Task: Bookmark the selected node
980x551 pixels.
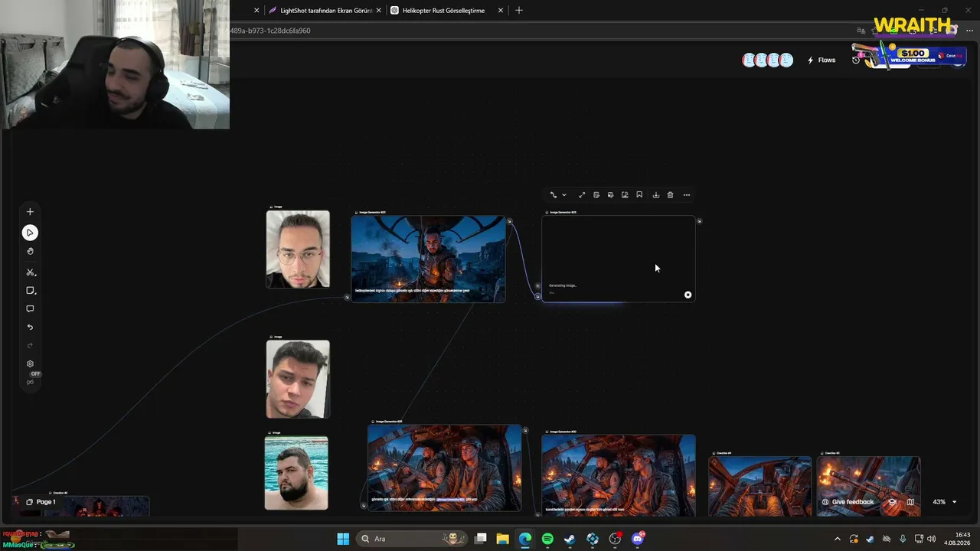Action: [639, 195]
